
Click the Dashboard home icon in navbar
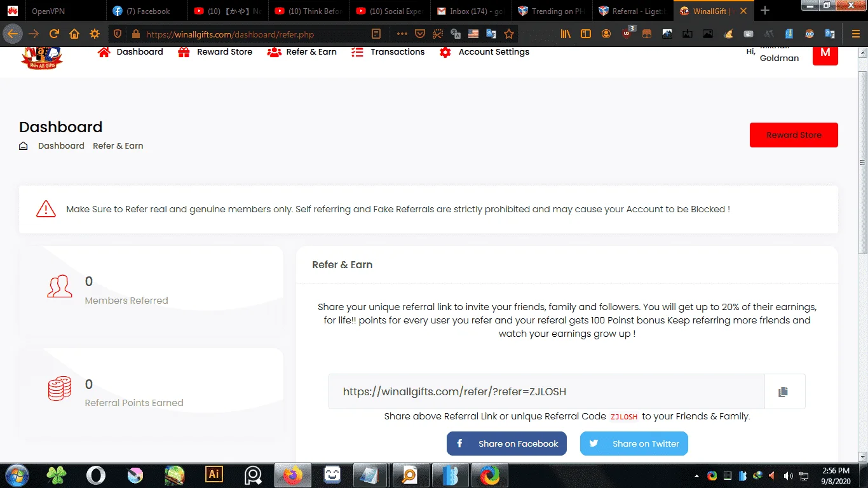tap(104, 52)
